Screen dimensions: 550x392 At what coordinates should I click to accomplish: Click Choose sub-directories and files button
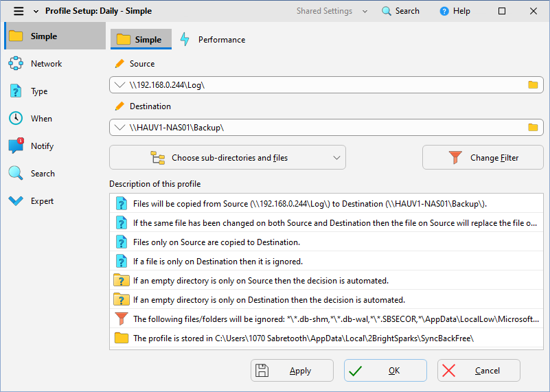point(227,158)
